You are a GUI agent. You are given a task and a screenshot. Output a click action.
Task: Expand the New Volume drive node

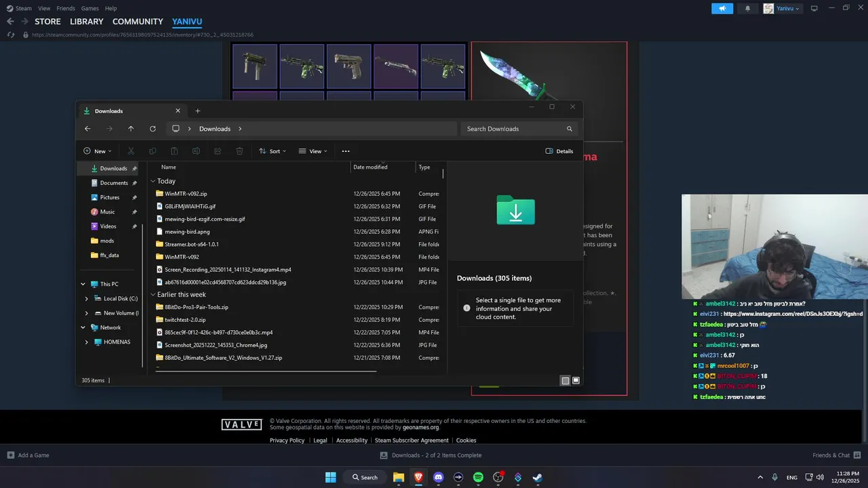(x=86, y=313)
